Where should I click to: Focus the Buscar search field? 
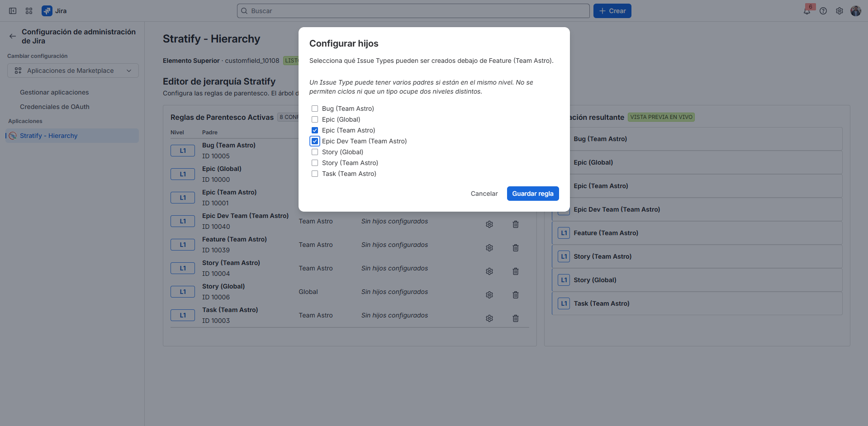(x=413, y=11)
